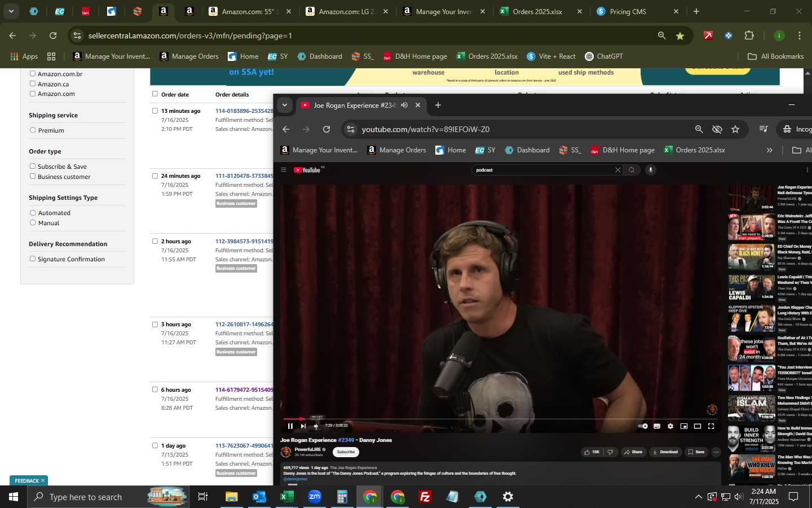This screenshot has height=508, width=812.
Task: Tick the Amazon.ca checkbox
Action: pos(33,84)
